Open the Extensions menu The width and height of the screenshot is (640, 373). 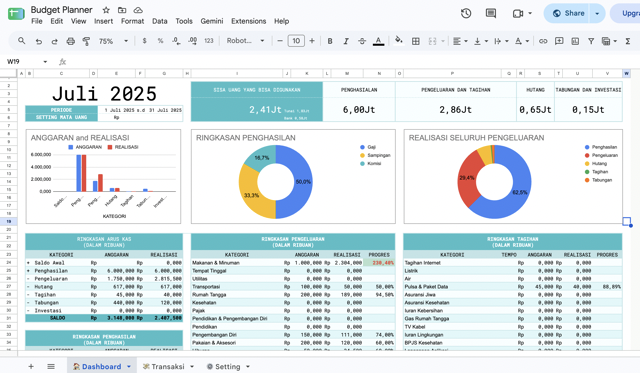(249, 21)
